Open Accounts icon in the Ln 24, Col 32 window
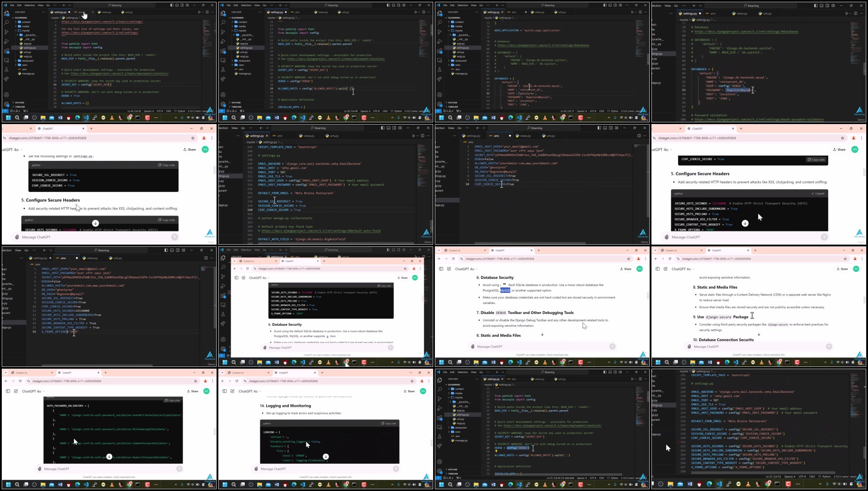The width and height of the screenshot is (868, 491). (6, 95)
